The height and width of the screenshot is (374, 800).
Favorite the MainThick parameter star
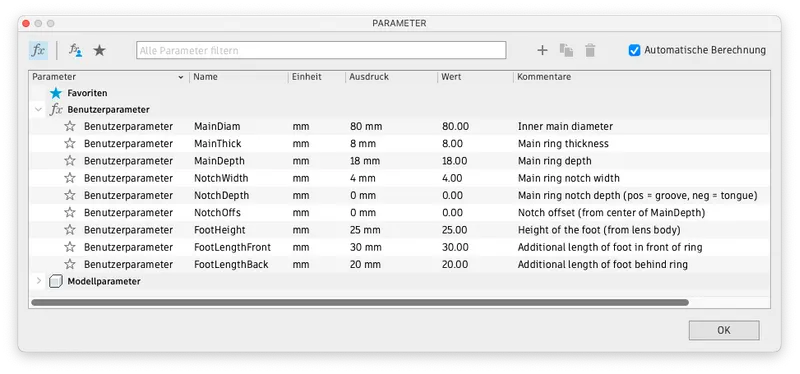coord(70,143)
